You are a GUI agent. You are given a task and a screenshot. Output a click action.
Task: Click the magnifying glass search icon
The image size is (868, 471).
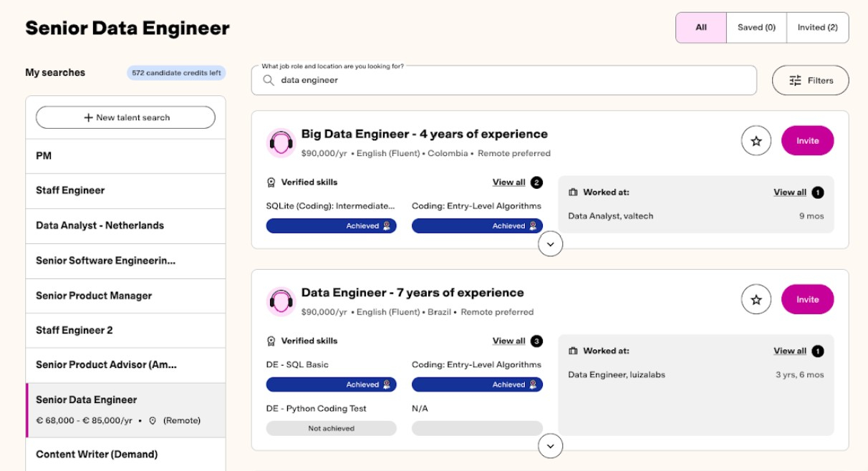268,80
